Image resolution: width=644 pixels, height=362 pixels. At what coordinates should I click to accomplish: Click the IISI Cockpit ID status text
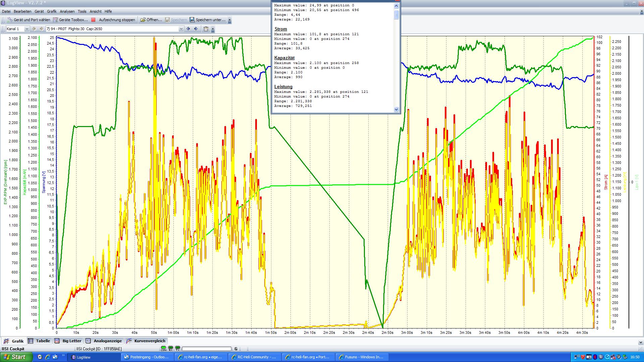(x=99, y=349)
